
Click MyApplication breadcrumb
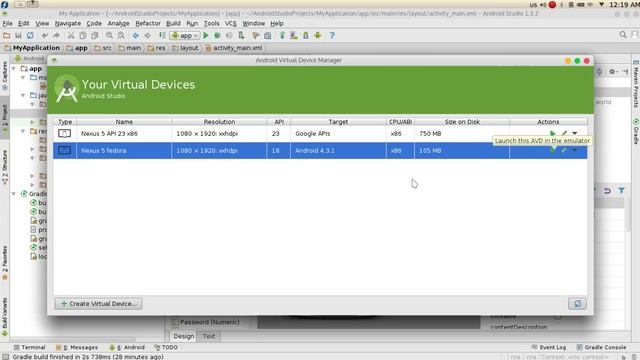tap(32, 48)
